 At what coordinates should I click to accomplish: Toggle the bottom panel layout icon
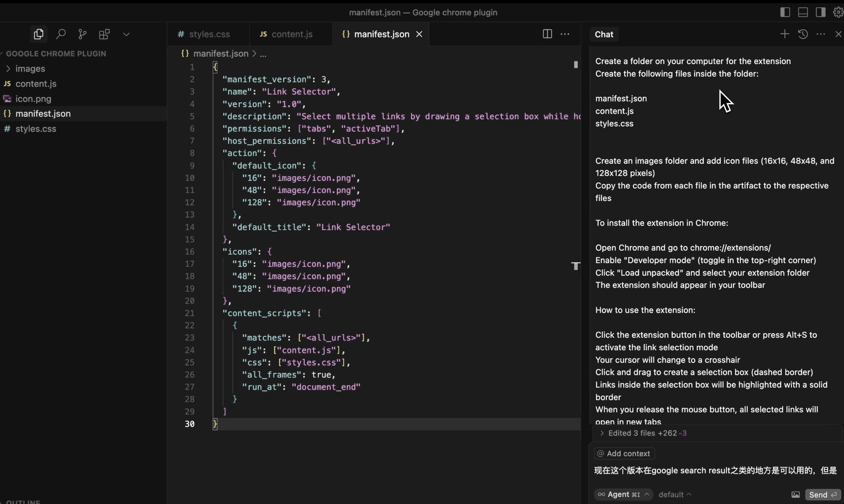803,12
